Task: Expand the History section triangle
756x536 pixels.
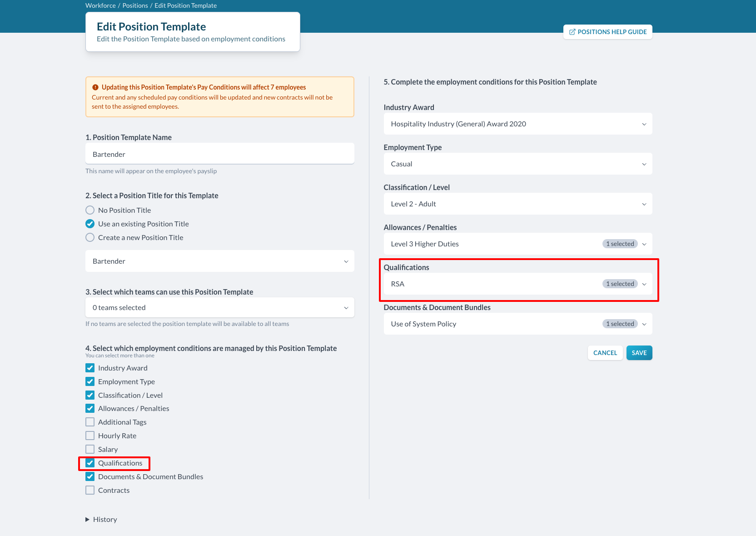Action: click(x=88, y=520)
